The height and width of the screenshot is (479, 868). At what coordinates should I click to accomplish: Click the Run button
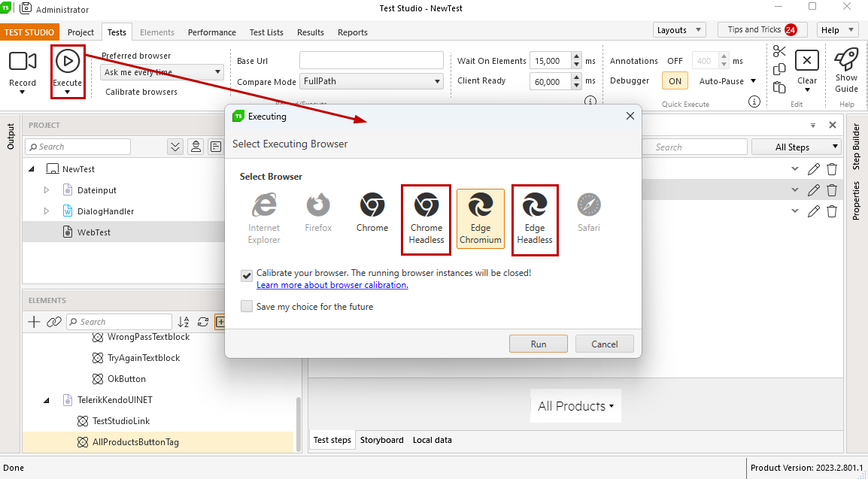click(539, 344)
